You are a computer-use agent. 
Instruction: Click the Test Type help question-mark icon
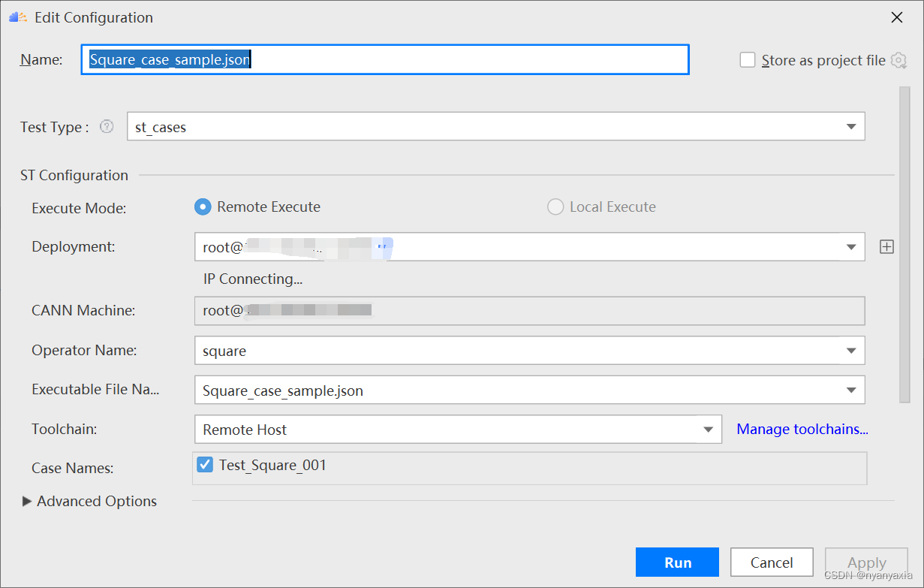107,127
